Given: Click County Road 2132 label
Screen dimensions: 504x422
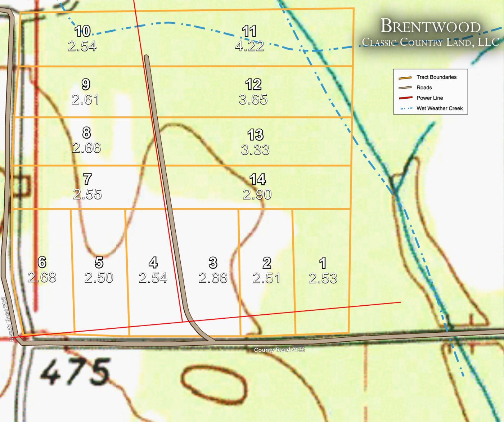Looking at the screenshot, I should tap(279, 350).
